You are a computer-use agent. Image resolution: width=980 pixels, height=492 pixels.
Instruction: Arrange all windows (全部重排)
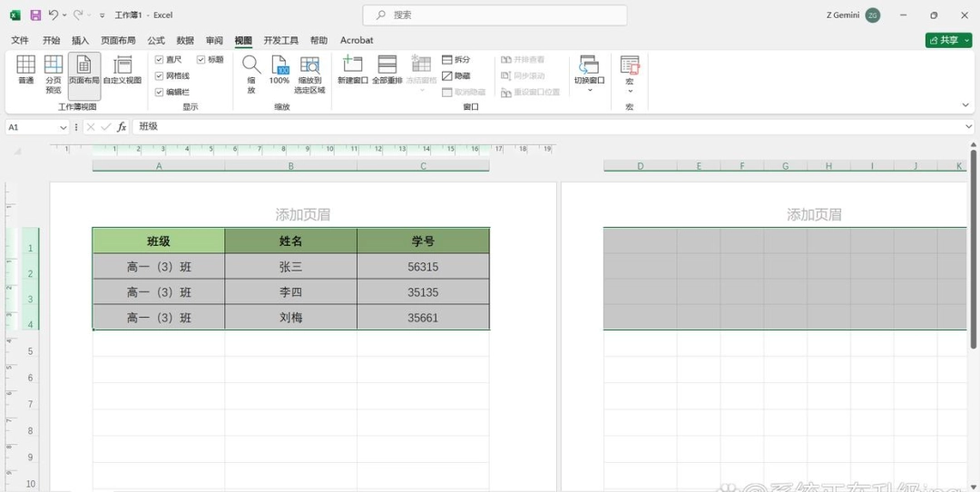387,71
